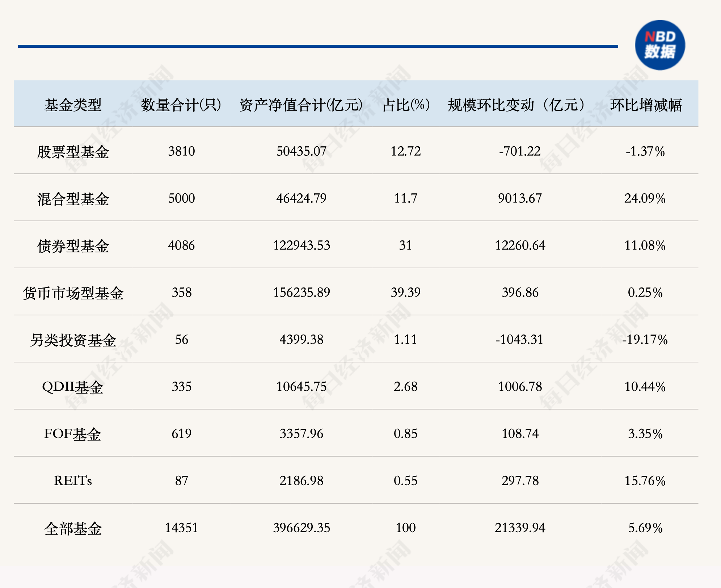Click the 全部基金 row label
721x588 pixels.
(73, 528)
